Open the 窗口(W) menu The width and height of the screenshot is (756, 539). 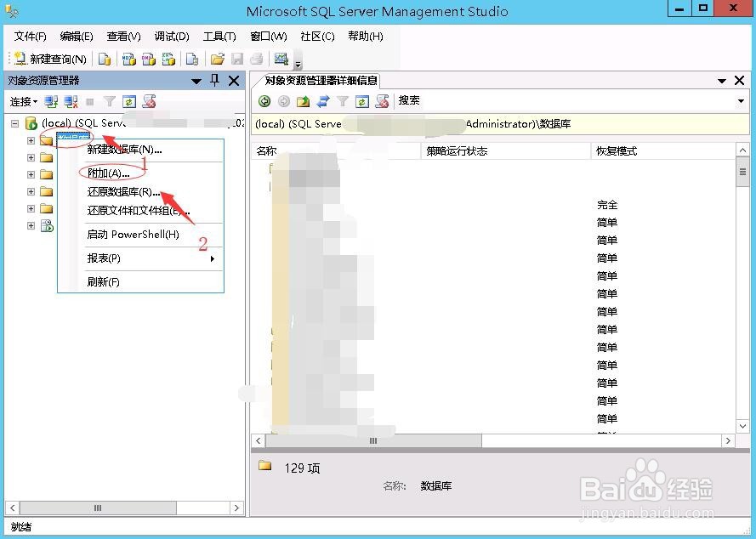coord(269,37)
